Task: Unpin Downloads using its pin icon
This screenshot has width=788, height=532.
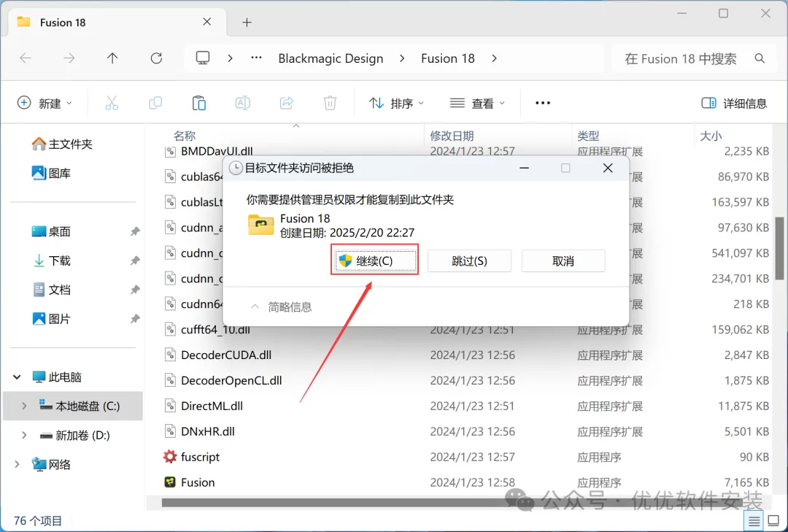Action: [x=135, y=261]
